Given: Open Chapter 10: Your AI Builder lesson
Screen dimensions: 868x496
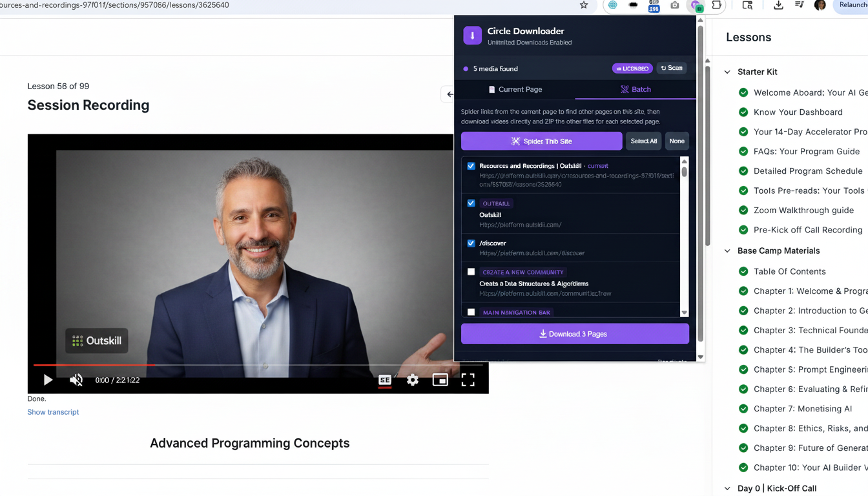Looking at the screenshot, I should [811, 468].
